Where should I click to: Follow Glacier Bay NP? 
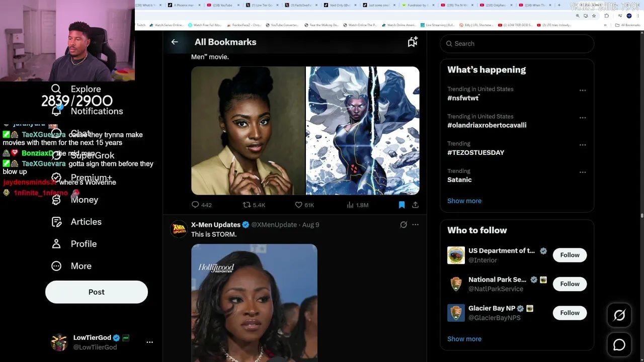pos(570,313)
